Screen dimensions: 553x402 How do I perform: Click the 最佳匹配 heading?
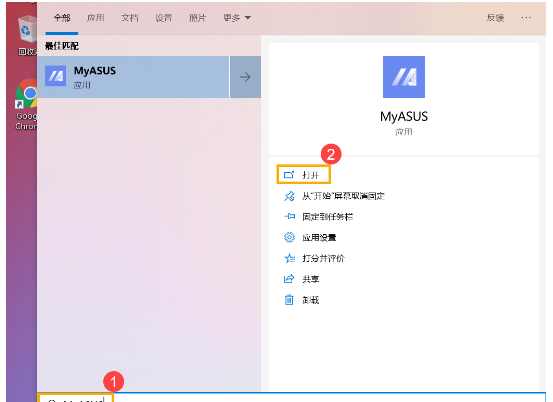pyautogui.click(x=62, y=46)
